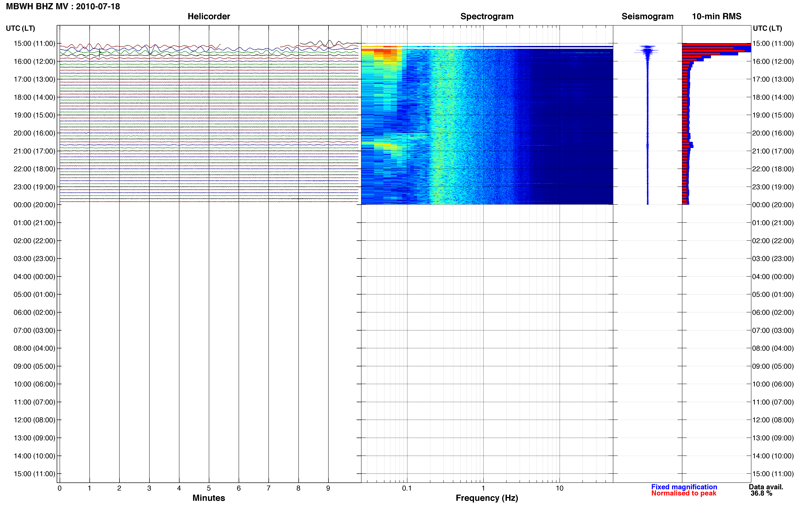Image resolution: width=812 pixels, height=508 pixels.
Task: Click the Data avail. label
Action: click(766, 487)
